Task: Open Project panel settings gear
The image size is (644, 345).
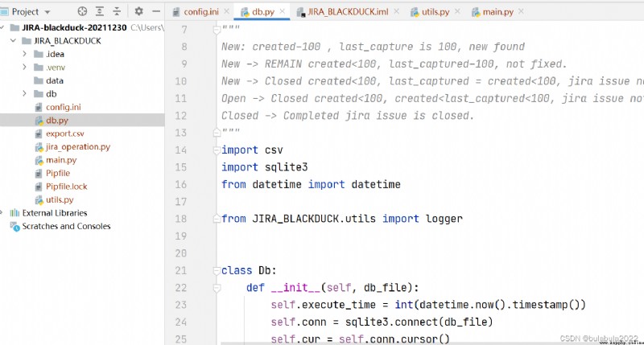Action: pyautogui.click(x=138, y=11)
